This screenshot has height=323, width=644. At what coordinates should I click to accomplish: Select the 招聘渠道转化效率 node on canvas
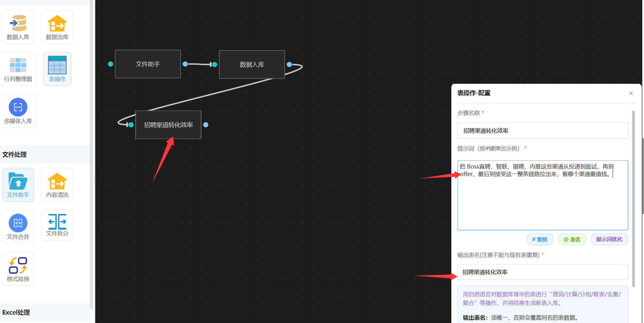[x=168, y=125]
